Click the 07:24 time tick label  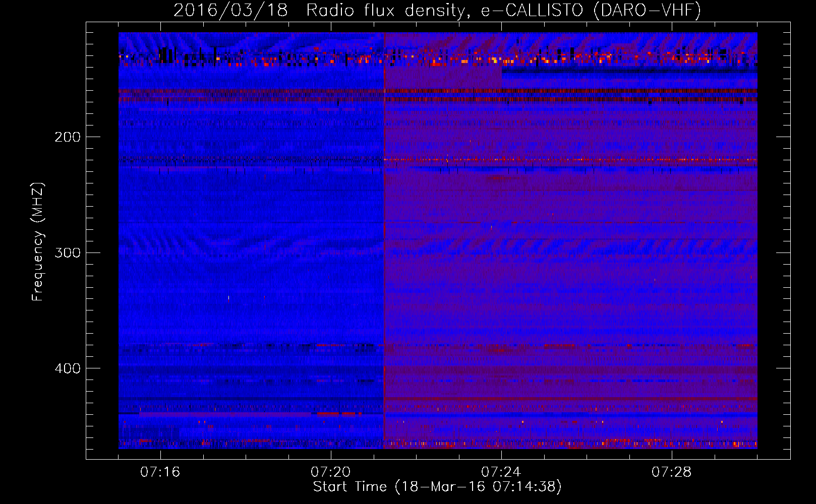coord(501,472)
